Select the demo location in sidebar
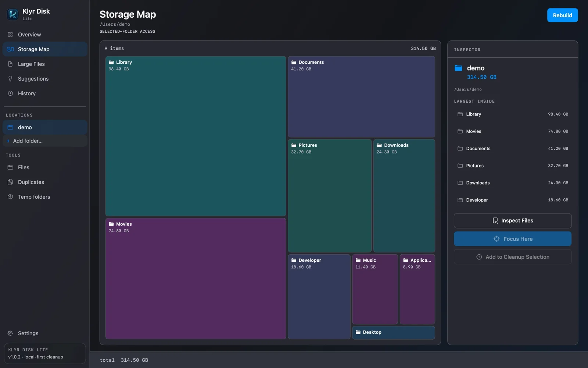588x368 pixels. point(45,127)
